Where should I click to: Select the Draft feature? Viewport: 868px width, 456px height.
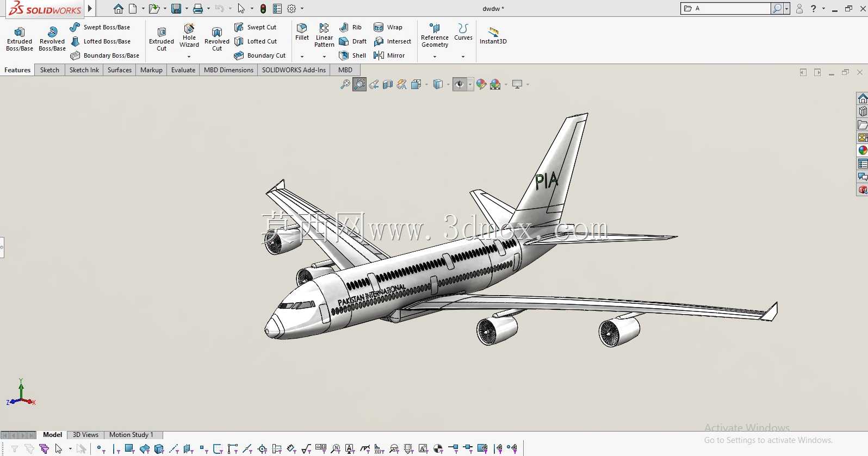[x=352, y=41]
